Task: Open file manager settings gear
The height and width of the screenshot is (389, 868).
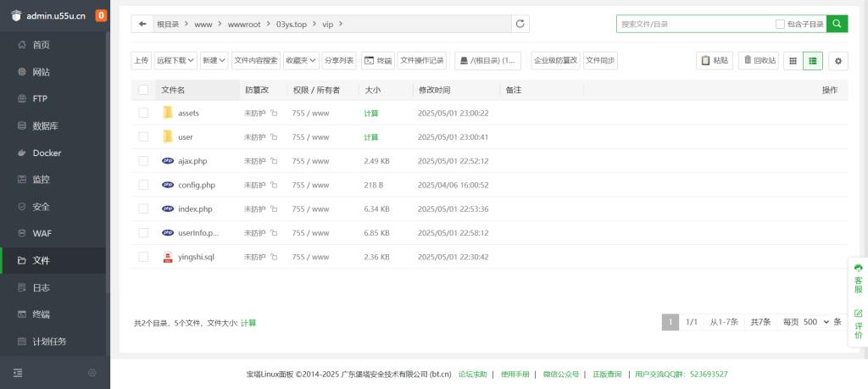Action: pyautogui.click(x=838, y=60)
